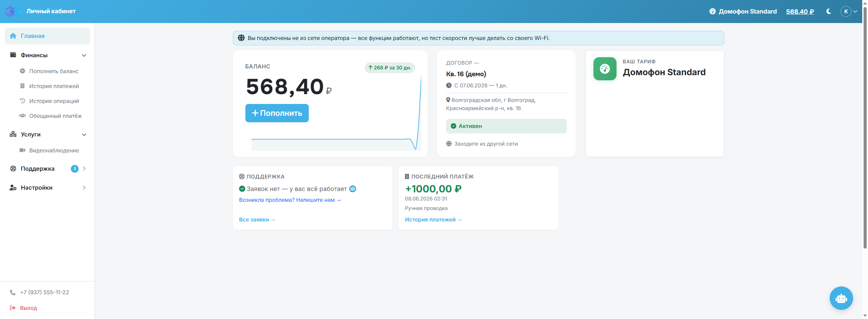The image size is (868, 319).
Task: Go to the Главная page
Action: [x=47, y=36]
